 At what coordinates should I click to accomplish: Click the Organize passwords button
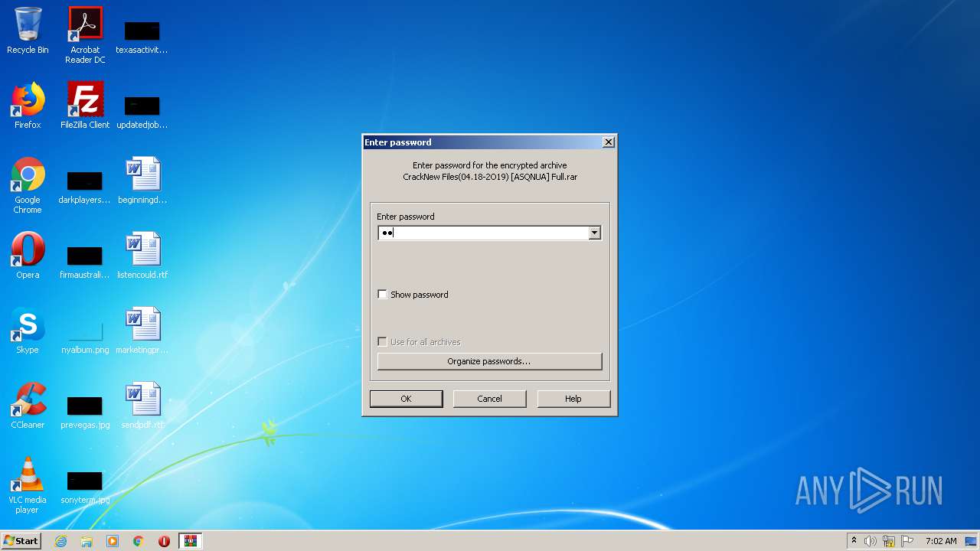489,361
